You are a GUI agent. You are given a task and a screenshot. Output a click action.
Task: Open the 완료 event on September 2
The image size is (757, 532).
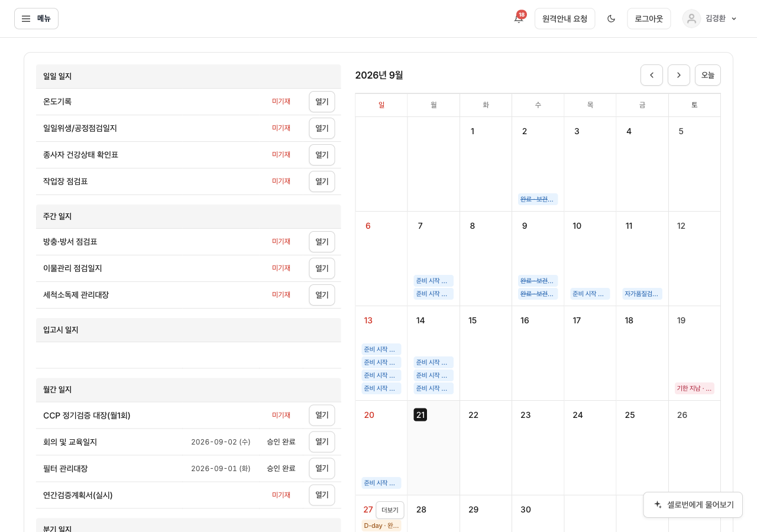[x=538, y=199]
